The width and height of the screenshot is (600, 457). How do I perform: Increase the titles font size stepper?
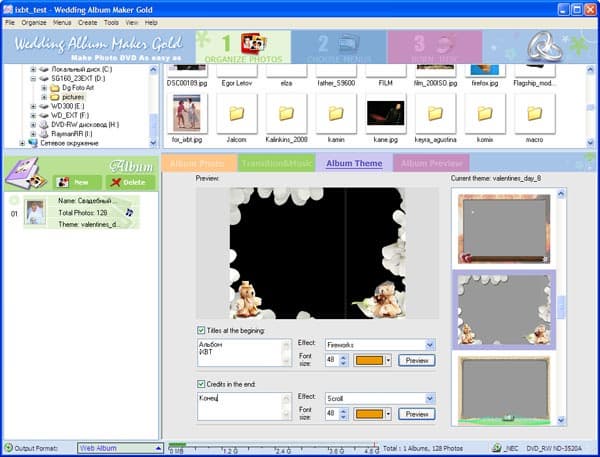[343, 357]
